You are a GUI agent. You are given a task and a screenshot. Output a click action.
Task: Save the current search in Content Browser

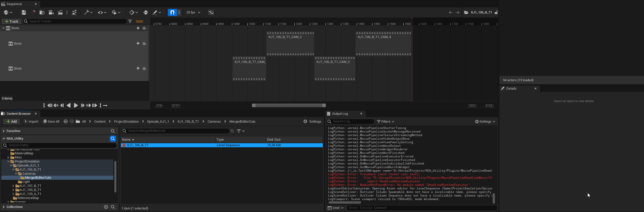(x=232, y=131)
